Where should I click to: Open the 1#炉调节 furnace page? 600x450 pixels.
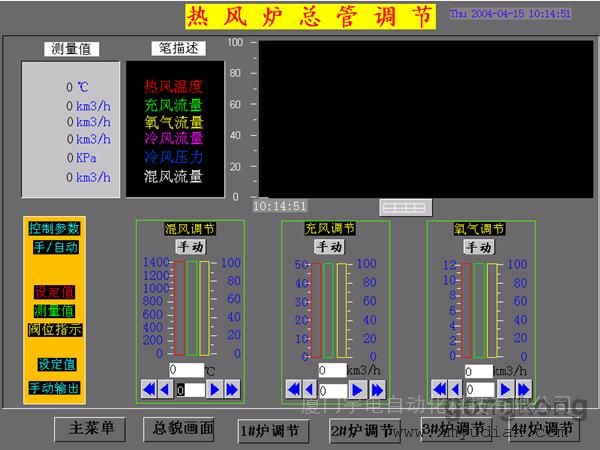click(270, 430)
